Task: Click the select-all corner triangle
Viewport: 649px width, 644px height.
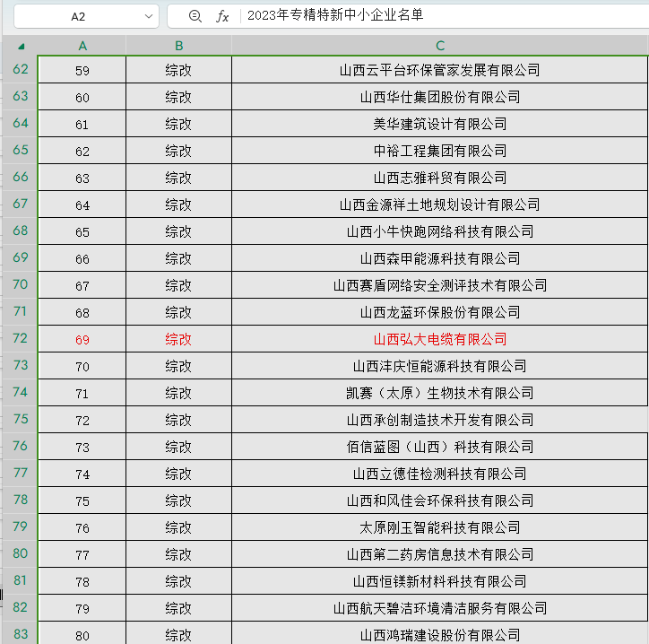Action: (x=21, y=47)
